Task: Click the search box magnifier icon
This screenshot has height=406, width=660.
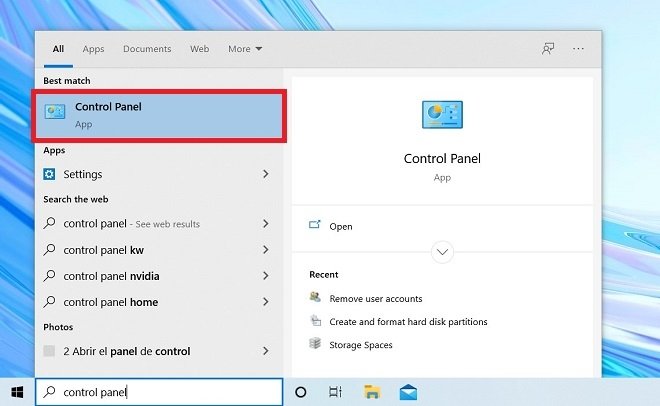Action: [x=49, y=392]
